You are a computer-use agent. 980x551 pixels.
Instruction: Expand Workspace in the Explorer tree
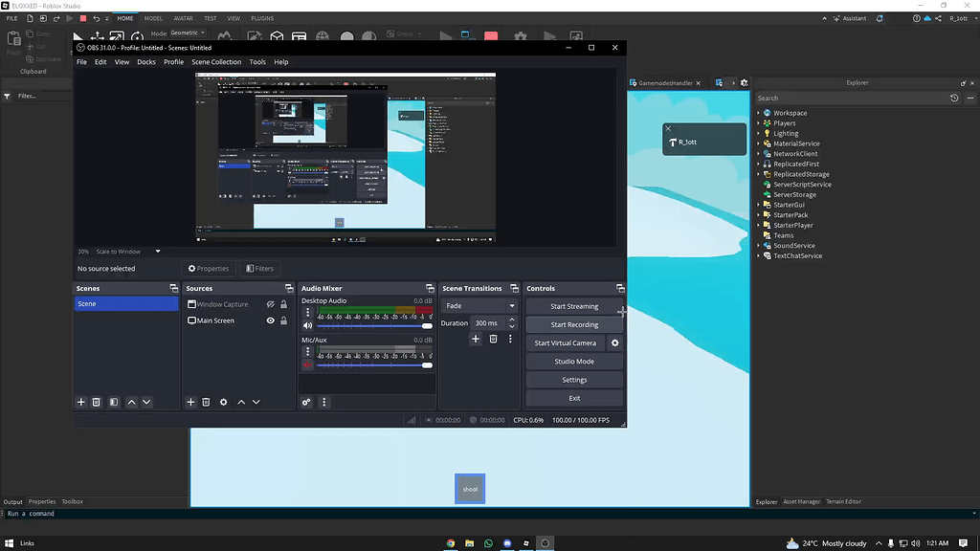(x=759, y=112)
